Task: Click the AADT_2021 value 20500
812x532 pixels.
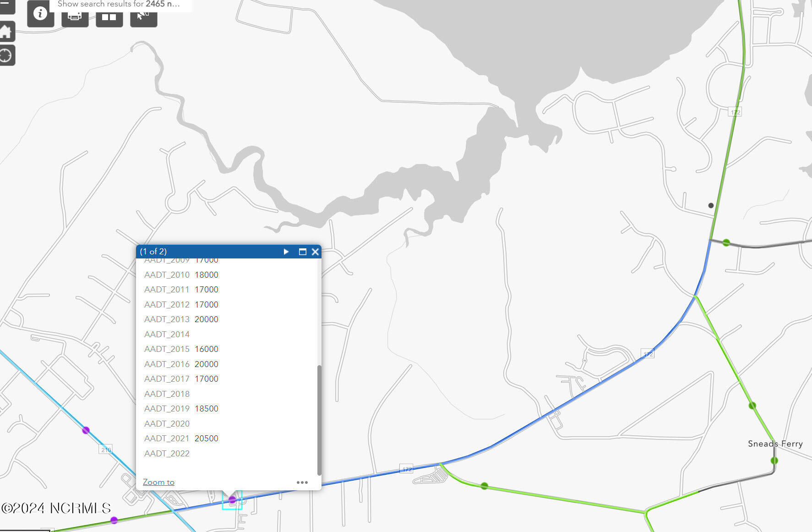Action: (x=206, y=439)
